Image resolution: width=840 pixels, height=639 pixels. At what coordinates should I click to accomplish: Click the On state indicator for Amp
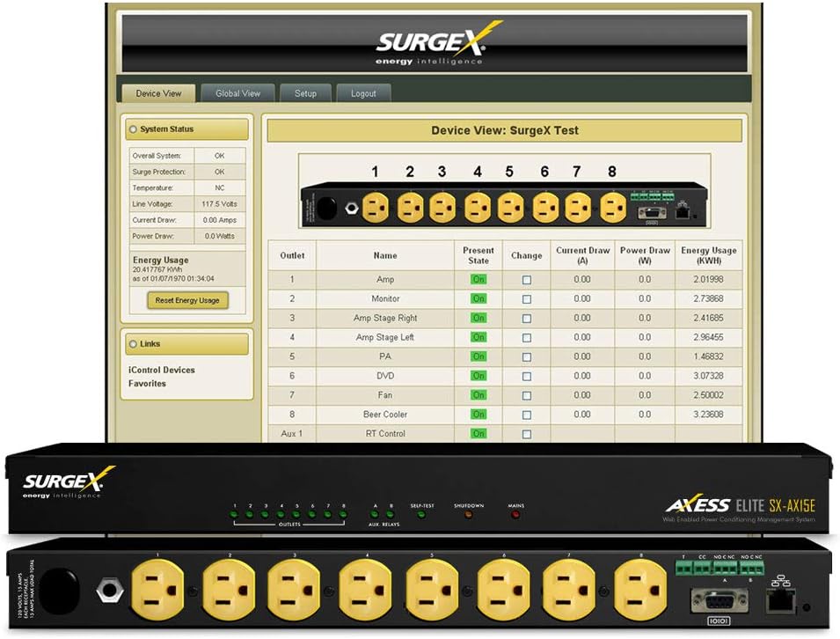pos(478,279)
